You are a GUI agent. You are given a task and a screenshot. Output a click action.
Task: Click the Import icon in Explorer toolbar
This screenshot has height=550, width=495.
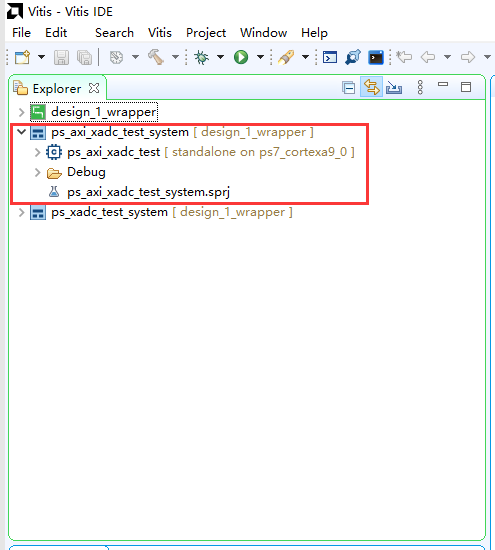pyautogui.click(x=394, y=88)
